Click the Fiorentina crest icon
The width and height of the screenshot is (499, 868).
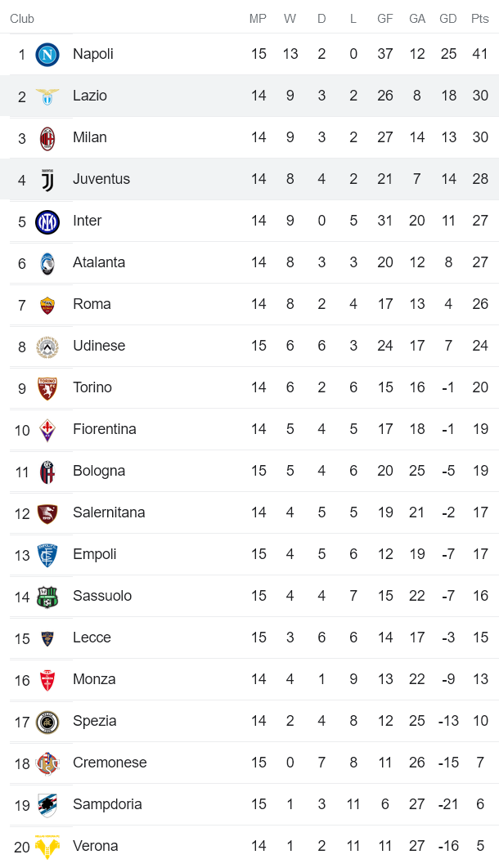(x=47, y=430)
